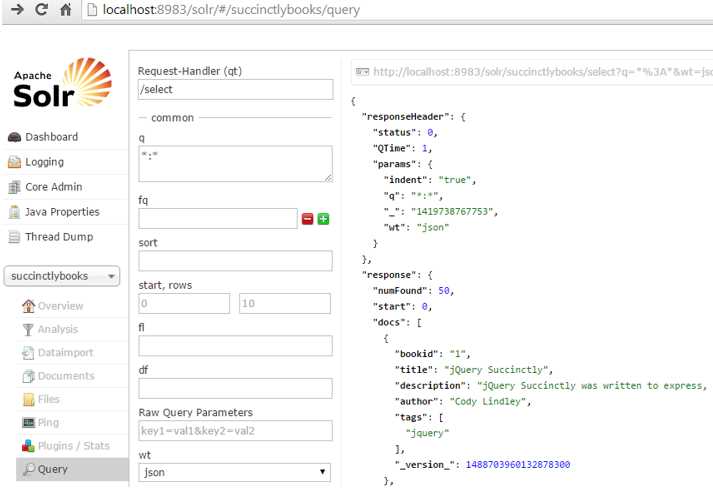Click the "jquery" tag value

point(427,433)
